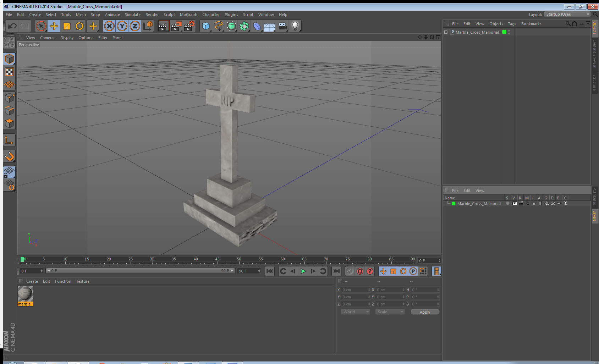Screen dimensions: 599x364
Task: Click the Undo arrow icon
Action: point(12,26)
